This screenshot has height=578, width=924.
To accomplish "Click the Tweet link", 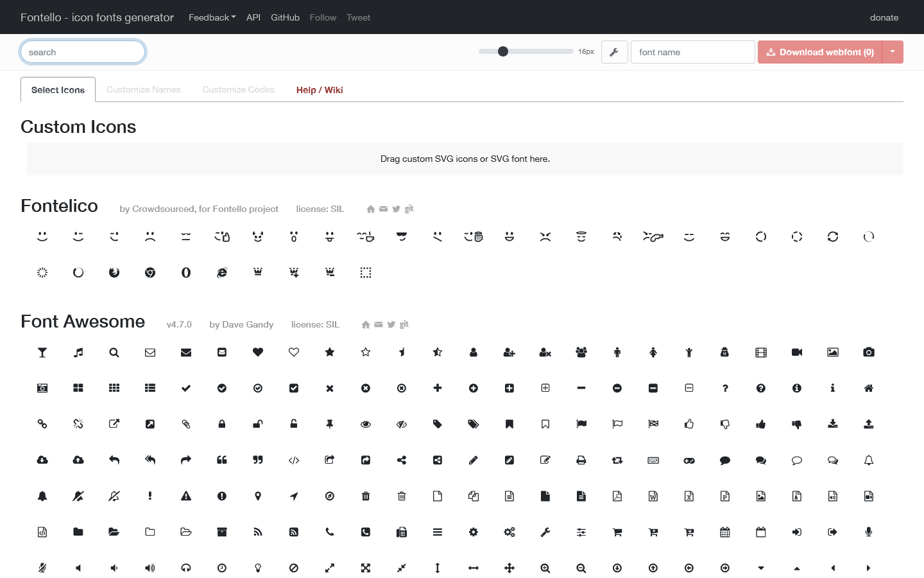I will (x=358, y=17).
